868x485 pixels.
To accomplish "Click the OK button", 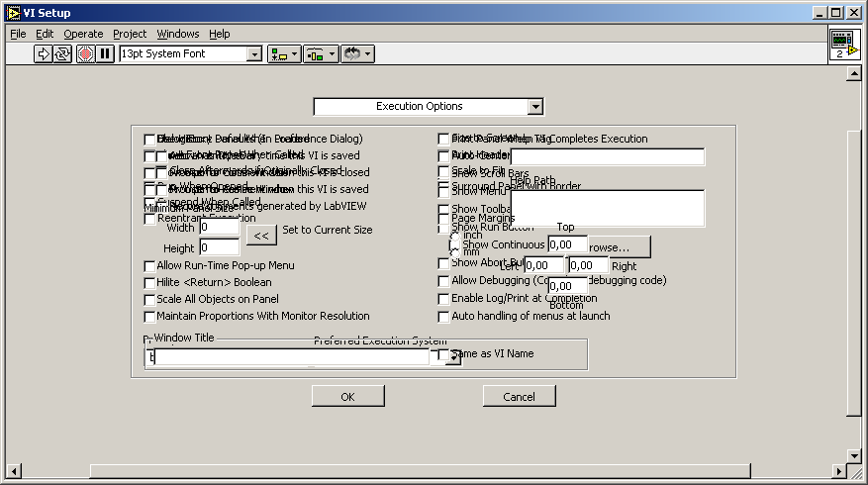I will point(347,397).
